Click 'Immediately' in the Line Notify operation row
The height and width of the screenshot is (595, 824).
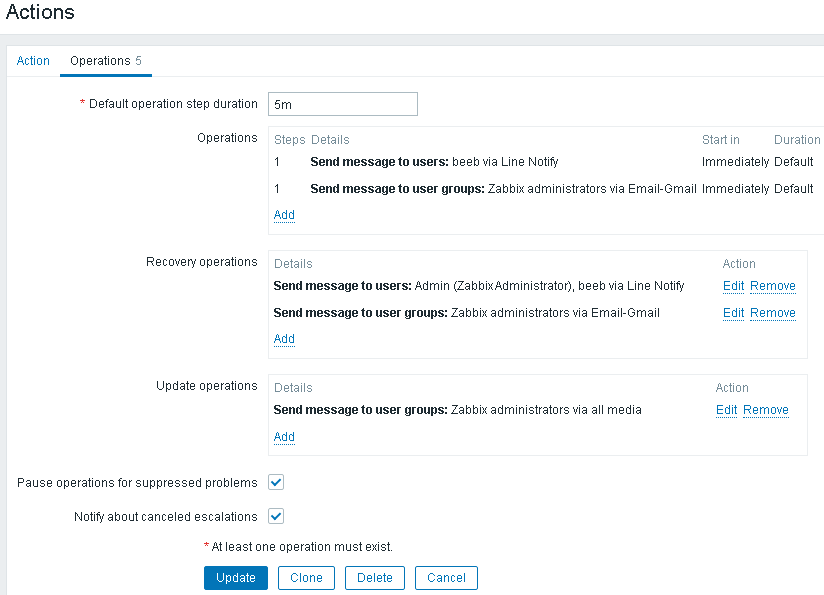735,162
